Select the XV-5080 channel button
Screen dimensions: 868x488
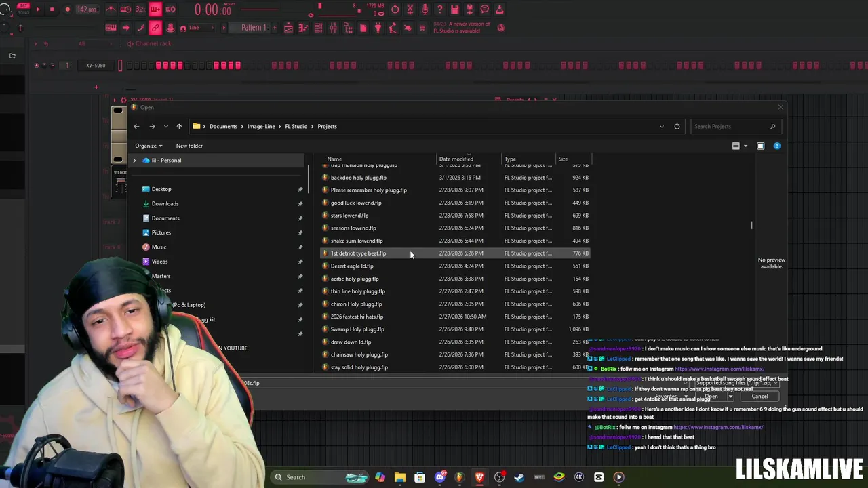pos(96,66)
